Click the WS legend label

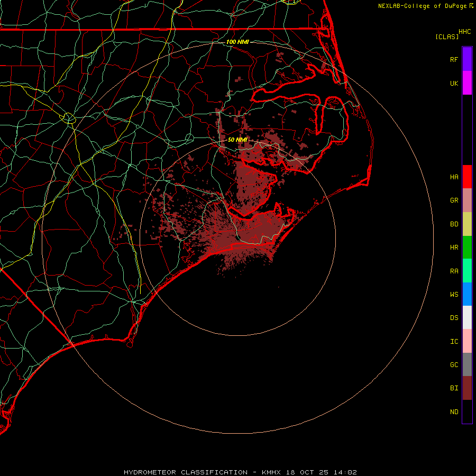[x=454, y=294]
